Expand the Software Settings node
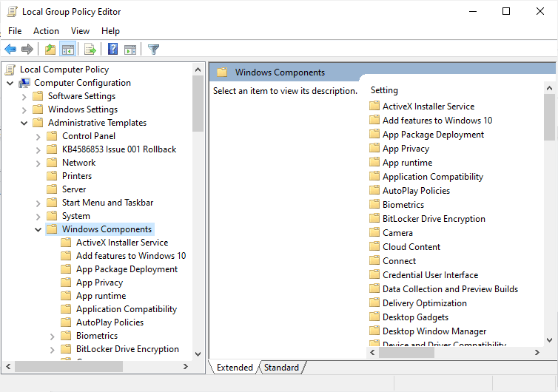Screen dimensions: 558x392 pos(24,97)
